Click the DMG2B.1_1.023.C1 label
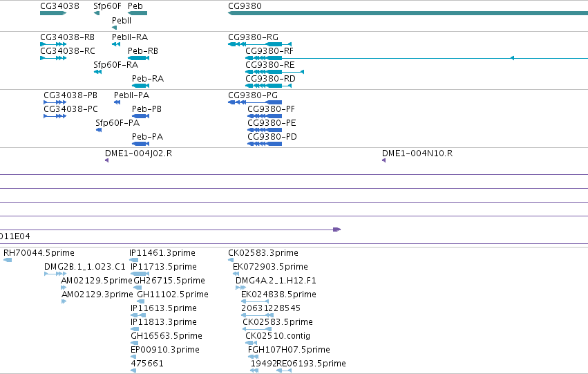This screenshot has width=588, height=374. pyautogui.click(x=85, y=267)
